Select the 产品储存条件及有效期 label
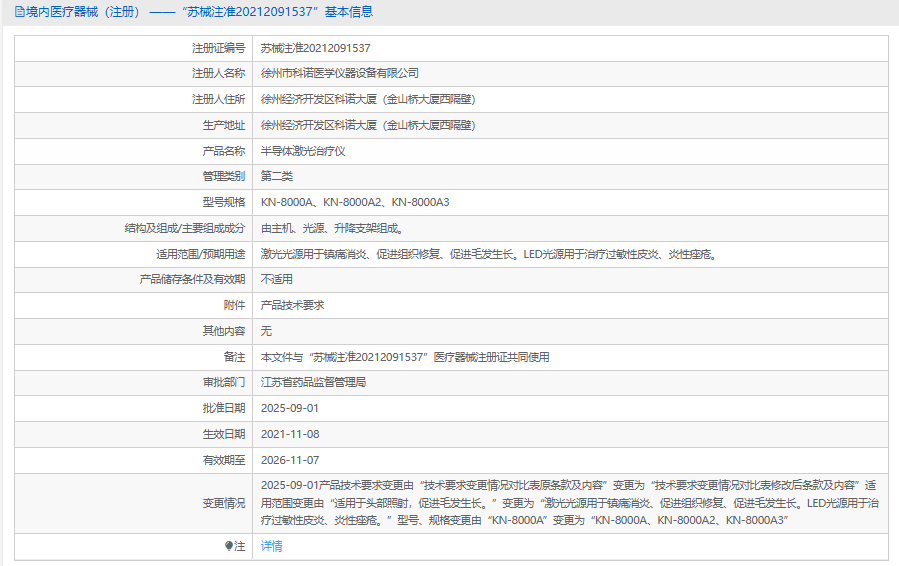Viewport: 899px width, 566px height. point(192,279)
